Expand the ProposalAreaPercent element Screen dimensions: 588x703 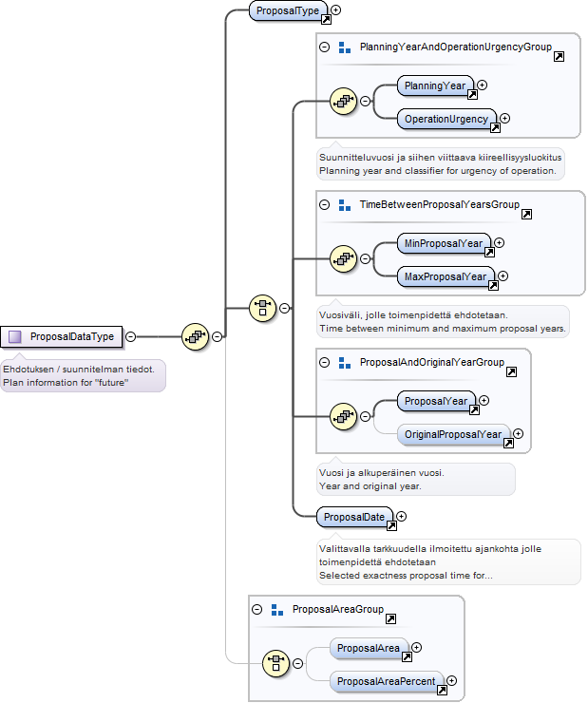[452, 680]
